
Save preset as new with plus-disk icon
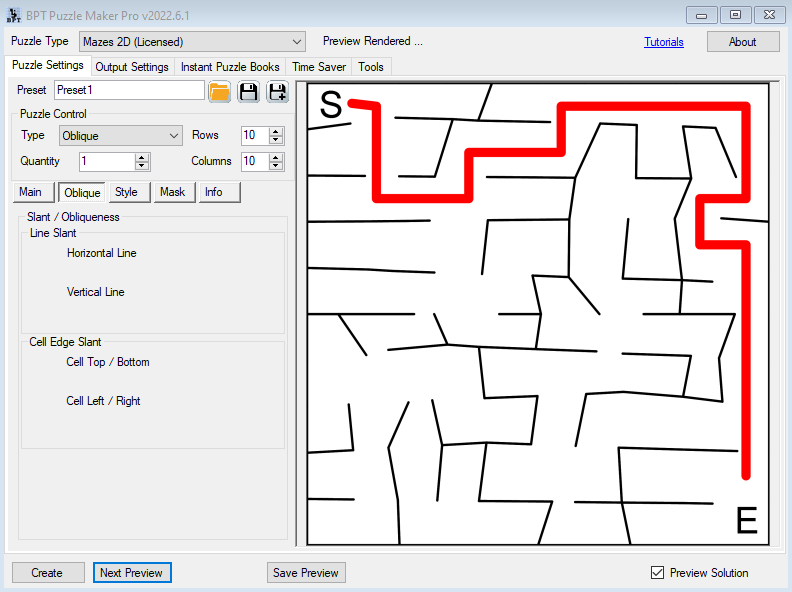(278, 91)
